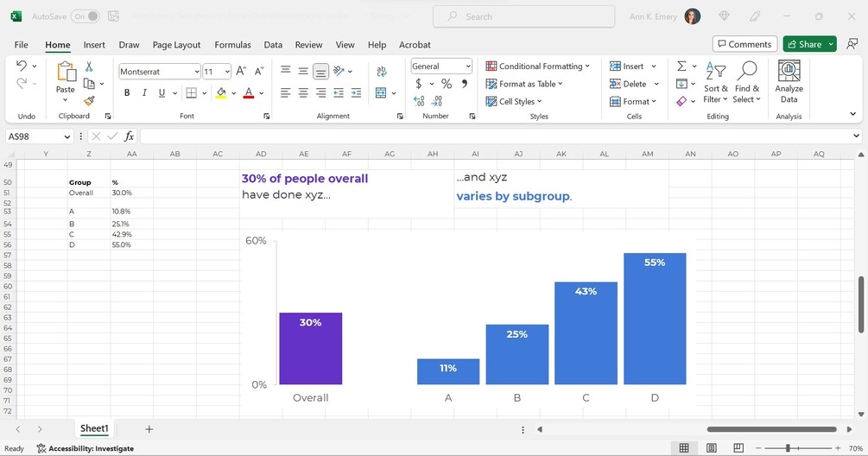868x456 pixels.
Task: Click the AutoSum sigma icon
Action: coord(682,66)
